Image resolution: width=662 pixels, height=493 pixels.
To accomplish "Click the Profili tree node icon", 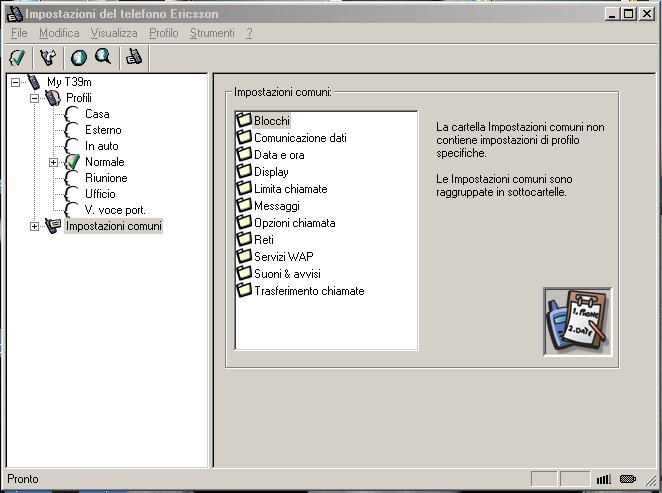I will 53,98.
